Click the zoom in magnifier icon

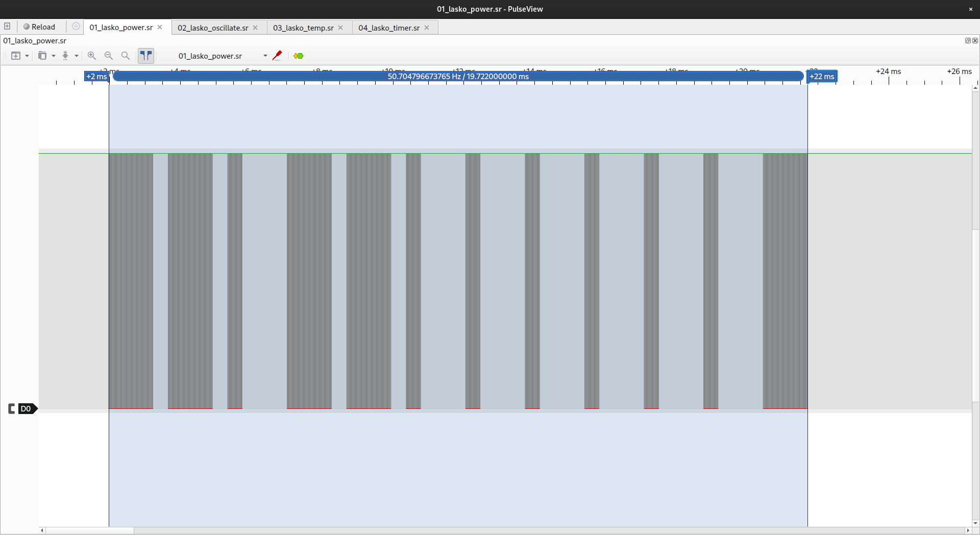tap(92, 56)
